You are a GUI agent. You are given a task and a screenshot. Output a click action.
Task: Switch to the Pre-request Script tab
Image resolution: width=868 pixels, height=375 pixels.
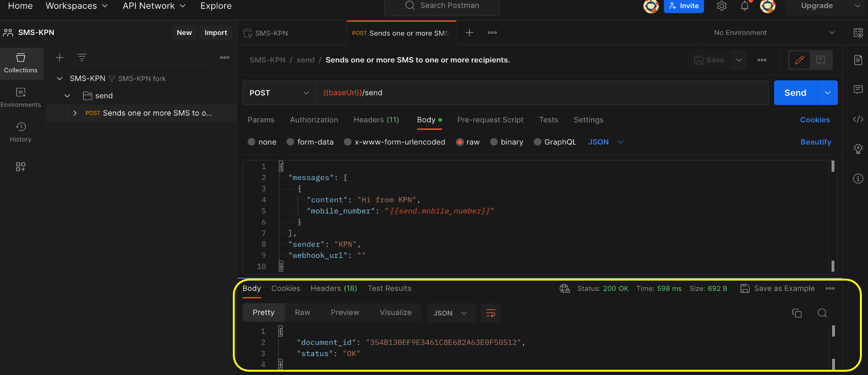pyautogui.click(x=490, y=120)
